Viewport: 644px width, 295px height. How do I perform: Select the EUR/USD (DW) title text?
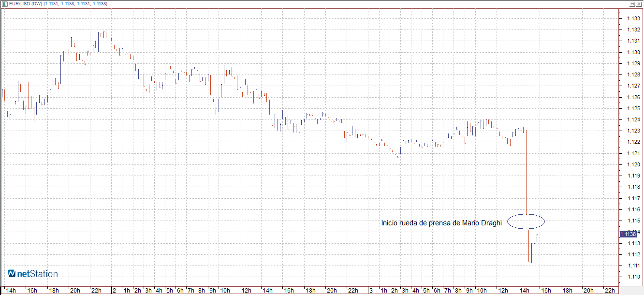coord(26,4)
